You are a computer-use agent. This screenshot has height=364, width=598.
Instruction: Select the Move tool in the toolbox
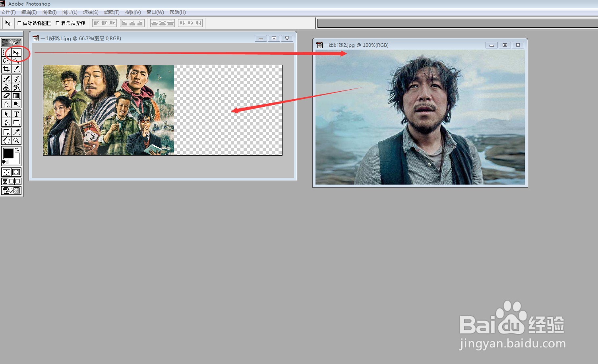tap(16, 52)
